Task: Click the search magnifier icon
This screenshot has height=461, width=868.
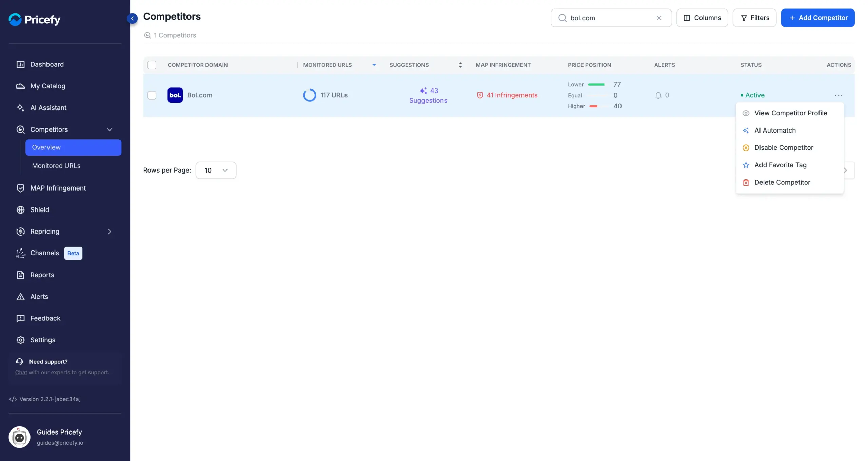Action: click(x=562, y=18)
